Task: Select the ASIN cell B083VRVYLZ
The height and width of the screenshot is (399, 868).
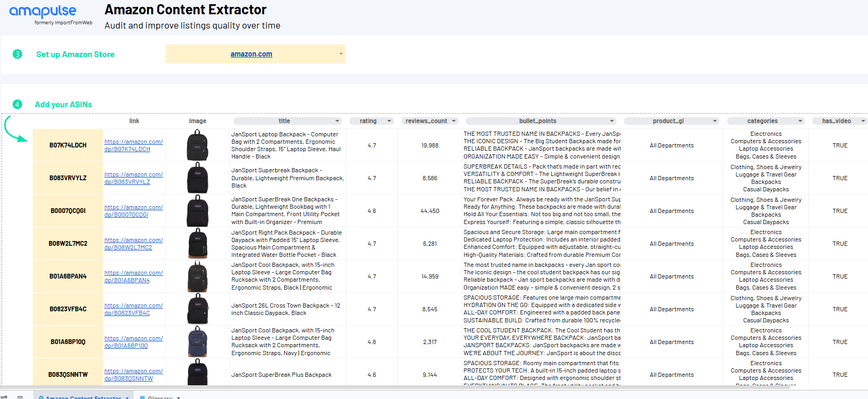Action: [68, 178]
